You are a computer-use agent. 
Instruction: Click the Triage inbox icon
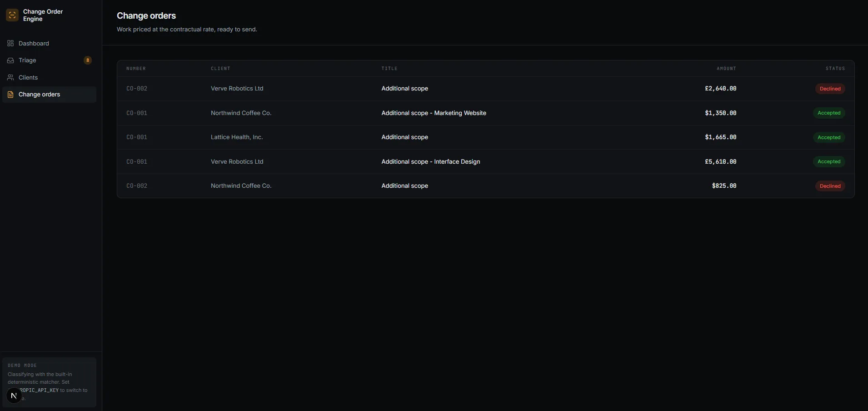[10, 60]
